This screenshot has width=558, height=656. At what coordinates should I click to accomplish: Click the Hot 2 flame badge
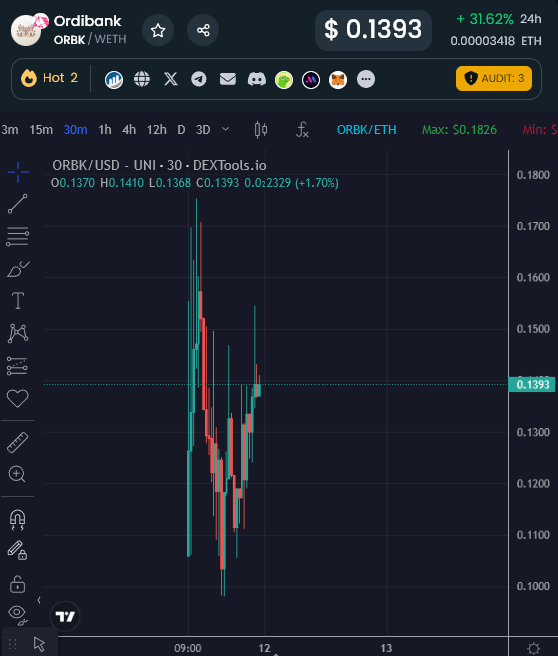(49, 78)
